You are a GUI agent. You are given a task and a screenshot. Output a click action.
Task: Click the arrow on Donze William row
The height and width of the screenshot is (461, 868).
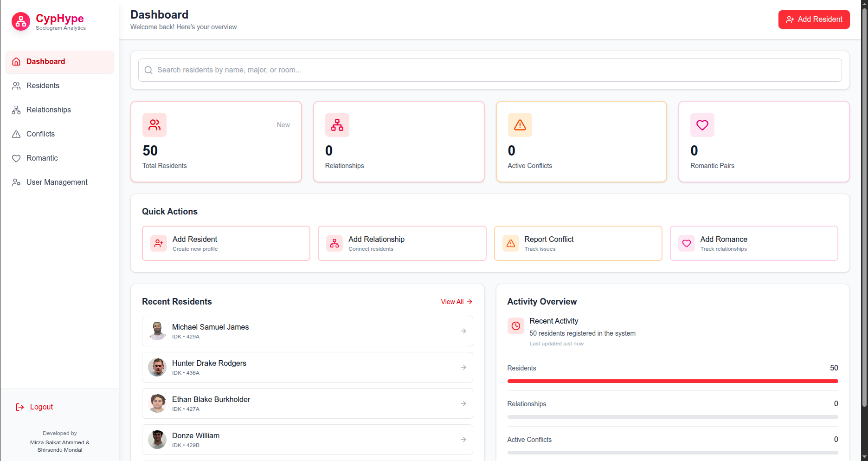(463, 440)
